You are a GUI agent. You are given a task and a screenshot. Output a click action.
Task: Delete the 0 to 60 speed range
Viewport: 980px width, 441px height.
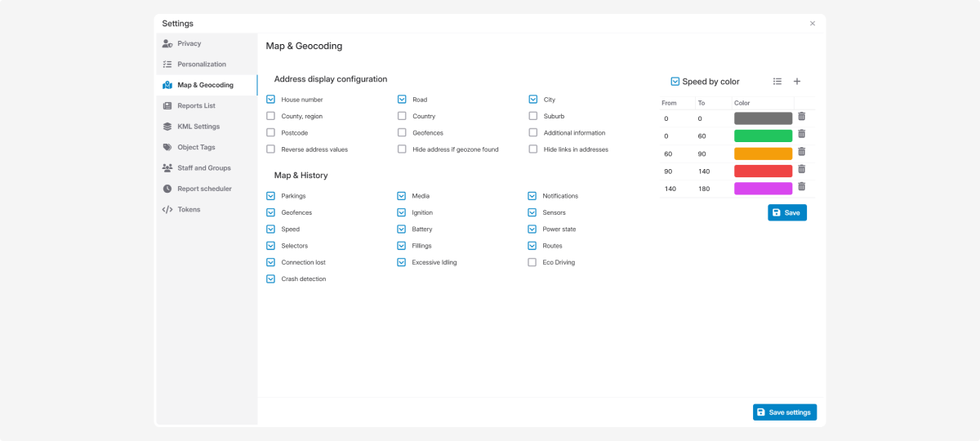pyautogui.click(x=801, y=135)
